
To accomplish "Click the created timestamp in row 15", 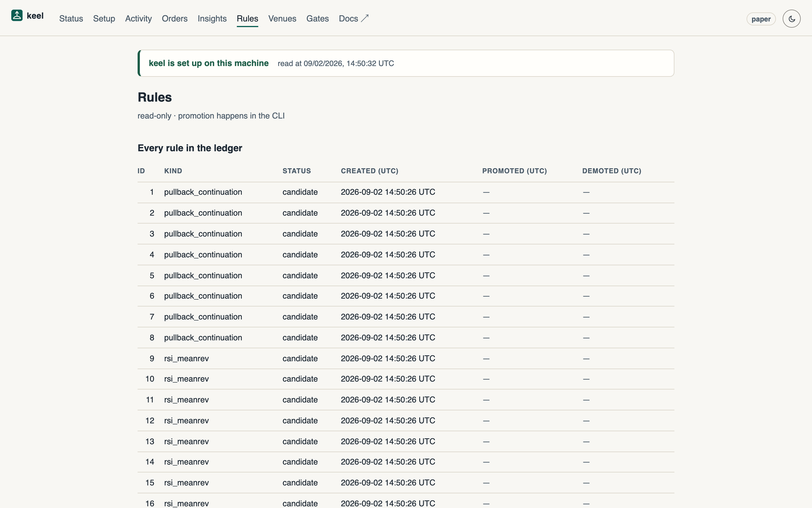I will 388,483.
